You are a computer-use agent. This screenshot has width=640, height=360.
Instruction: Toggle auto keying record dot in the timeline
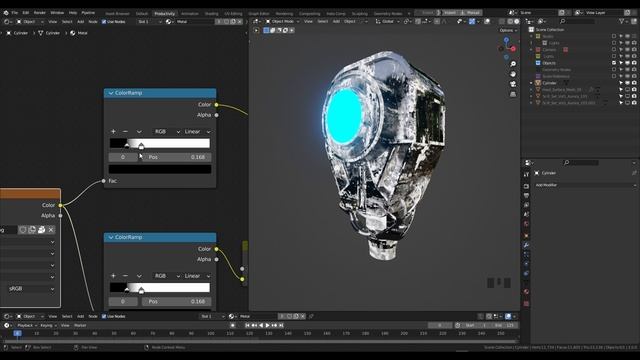pyautogui.click(x=233, y=325)
